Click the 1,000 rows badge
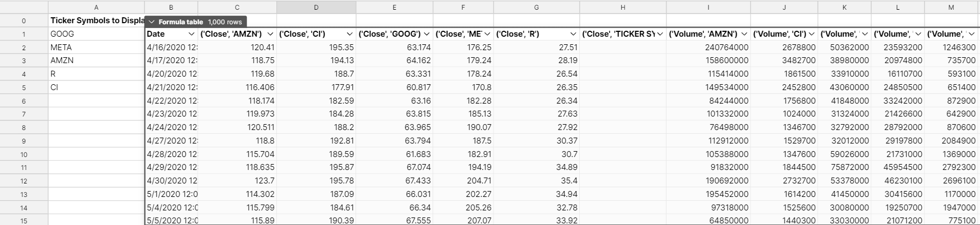This screenshot has width=980, height=225. click(225, 22)
